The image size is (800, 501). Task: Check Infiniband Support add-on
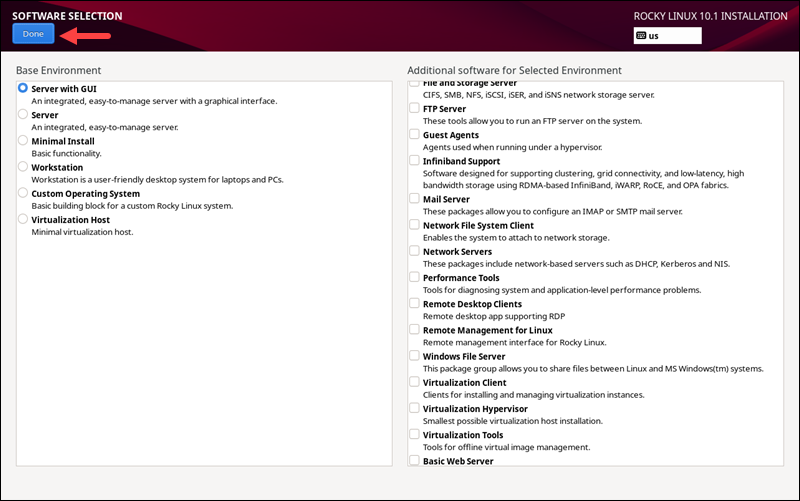(414, 160)
